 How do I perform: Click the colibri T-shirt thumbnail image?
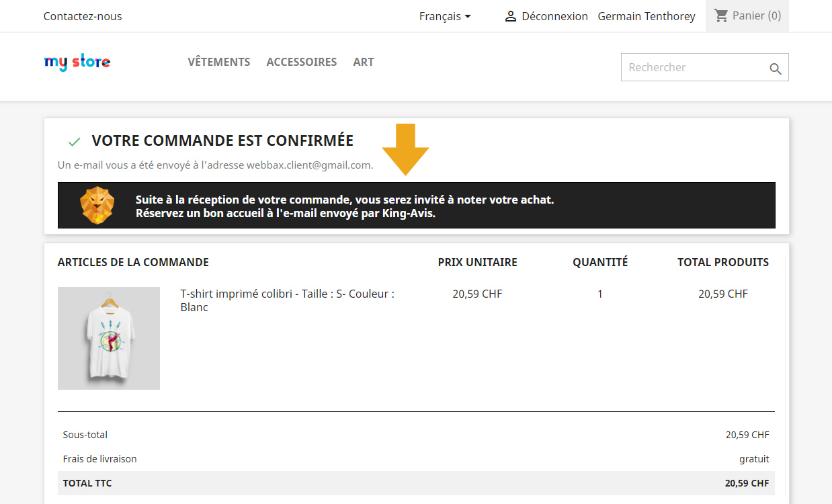(x=109, y=339)
